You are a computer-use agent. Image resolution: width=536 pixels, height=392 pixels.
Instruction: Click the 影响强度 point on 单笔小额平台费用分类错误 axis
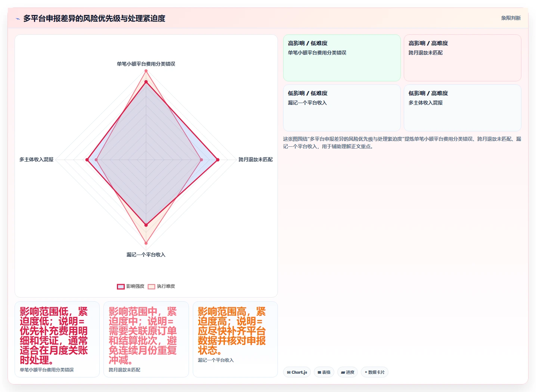tap(146, 82)
